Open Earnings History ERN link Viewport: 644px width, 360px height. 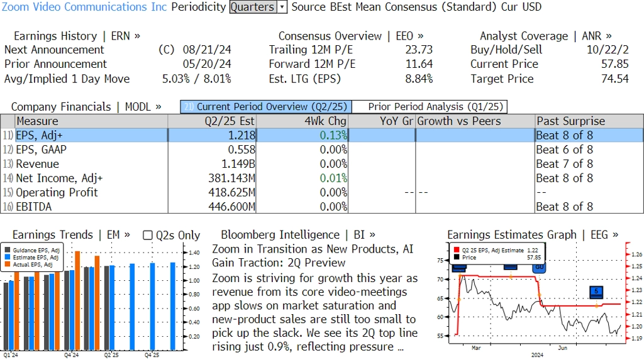click(x=77, y=36)
